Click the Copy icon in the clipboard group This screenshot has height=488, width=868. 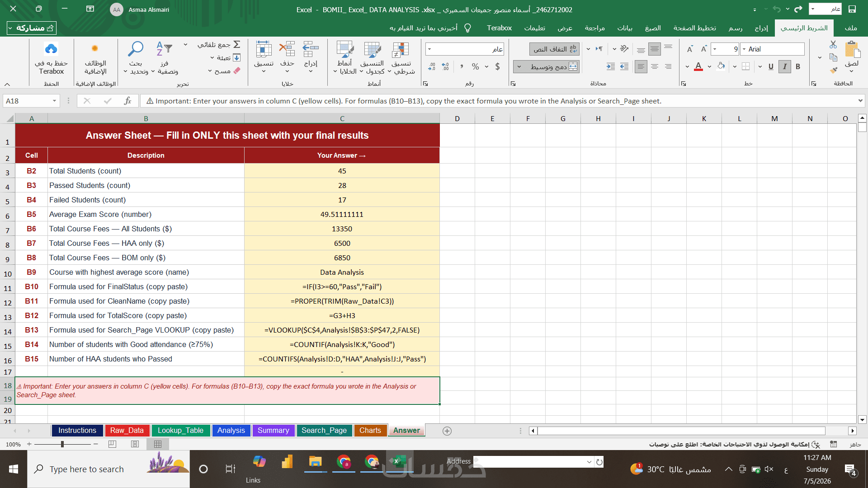[833, 57]
